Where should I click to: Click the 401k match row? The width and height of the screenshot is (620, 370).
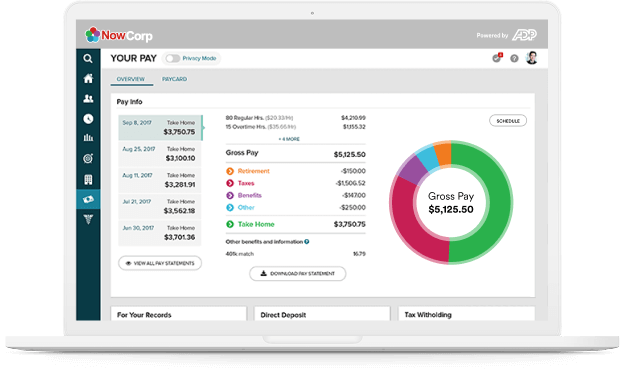(x=295, y=254)
